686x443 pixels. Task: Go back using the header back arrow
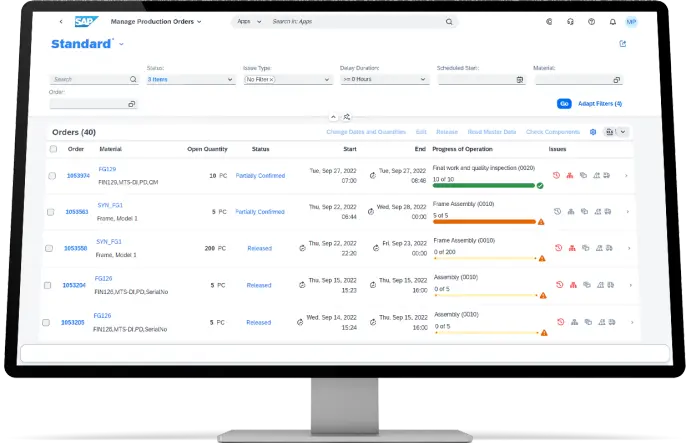(x=61, y=21)
